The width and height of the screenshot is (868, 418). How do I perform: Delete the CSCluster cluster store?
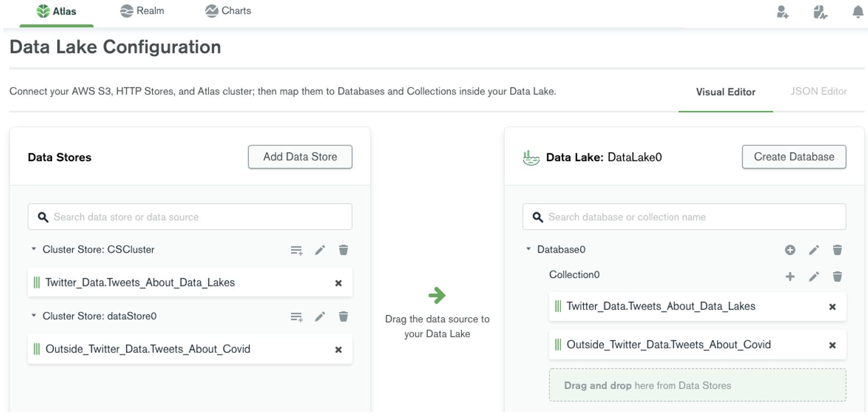(x=343, y=250)
